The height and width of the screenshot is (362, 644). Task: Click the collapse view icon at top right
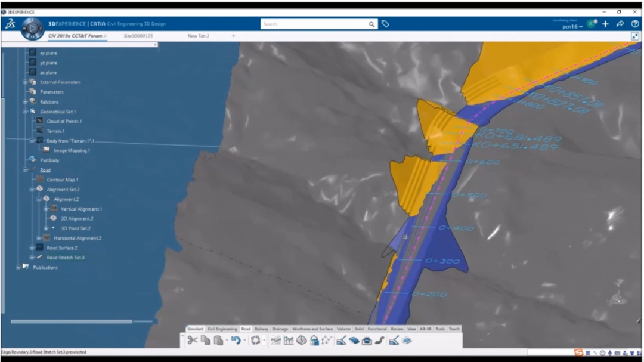[x=635, y=36]
